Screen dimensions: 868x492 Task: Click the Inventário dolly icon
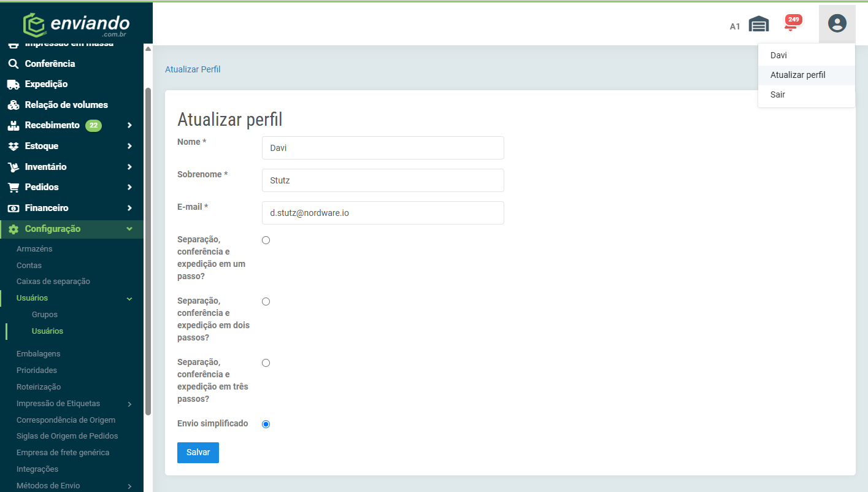[13, 167]
